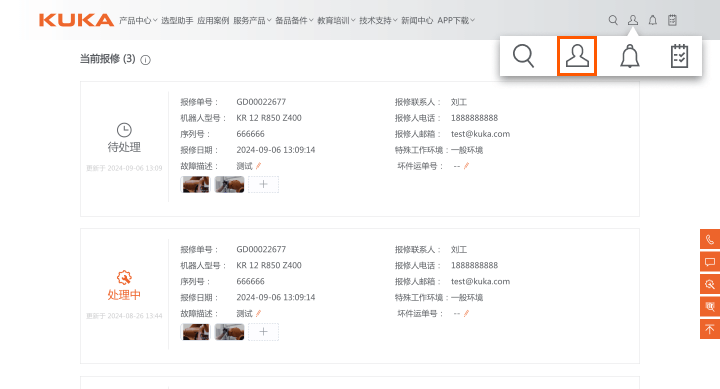The image size is (720, 389).
Task: Click serial number 666666 in the 处理中 card
Action: tap(250, 281)
